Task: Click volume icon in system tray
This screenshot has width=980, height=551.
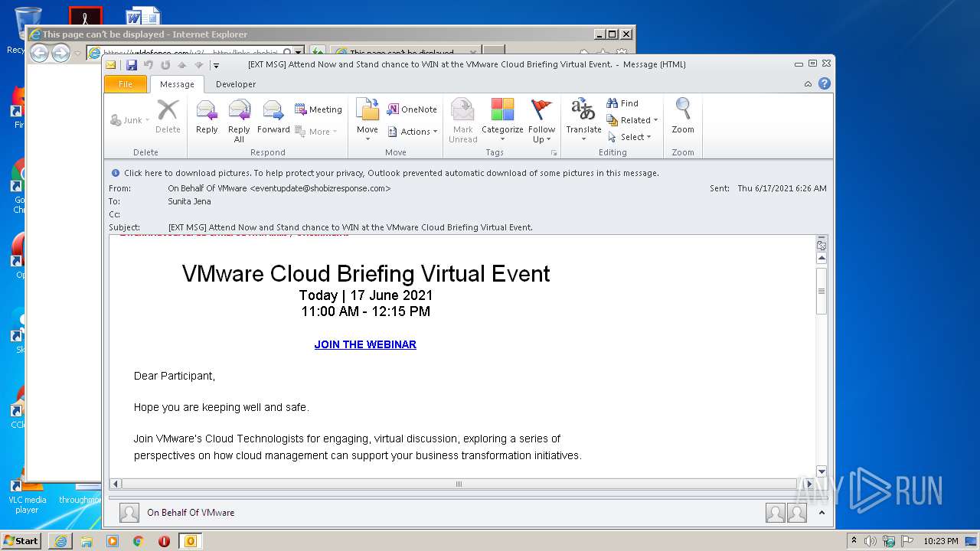Action: 871,541
